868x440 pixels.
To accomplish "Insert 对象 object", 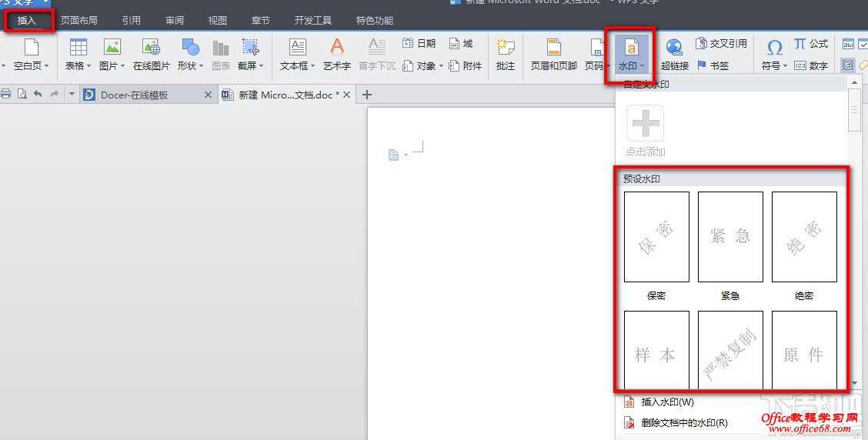I will point(419,66).
